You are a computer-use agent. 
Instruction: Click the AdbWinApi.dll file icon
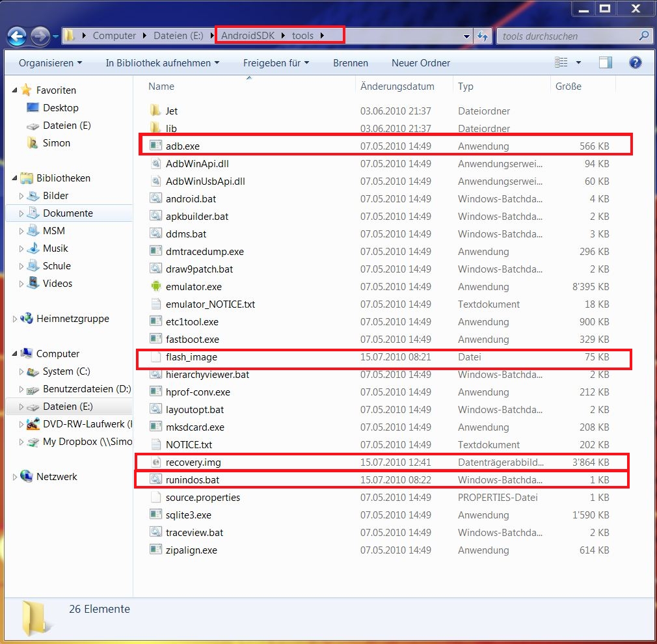coord(156,163)
